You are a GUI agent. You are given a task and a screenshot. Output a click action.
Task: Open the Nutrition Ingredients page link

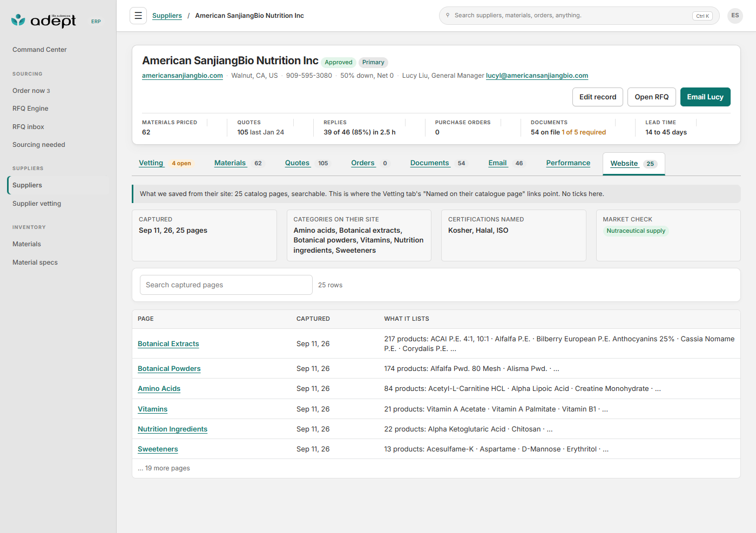click(173, 429)
